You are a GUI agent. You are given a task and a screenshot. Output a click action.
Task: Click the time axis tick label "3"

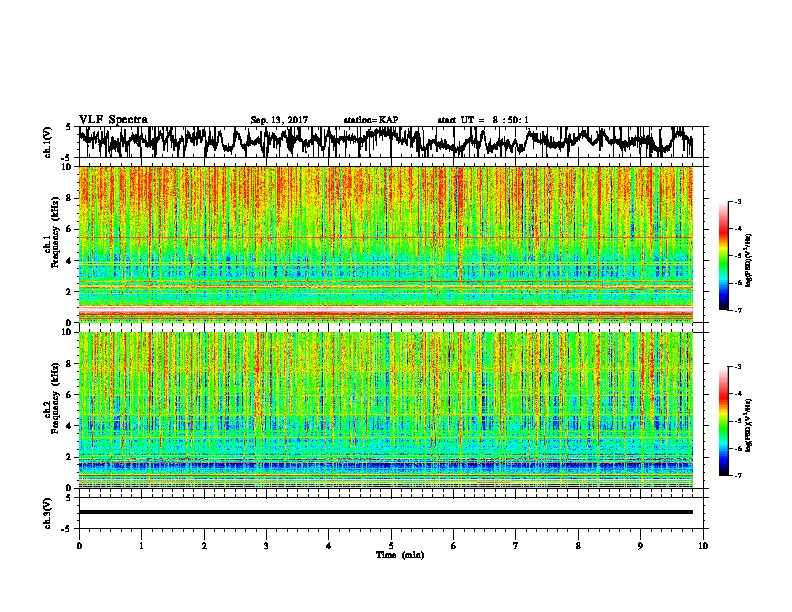(266, 546)
